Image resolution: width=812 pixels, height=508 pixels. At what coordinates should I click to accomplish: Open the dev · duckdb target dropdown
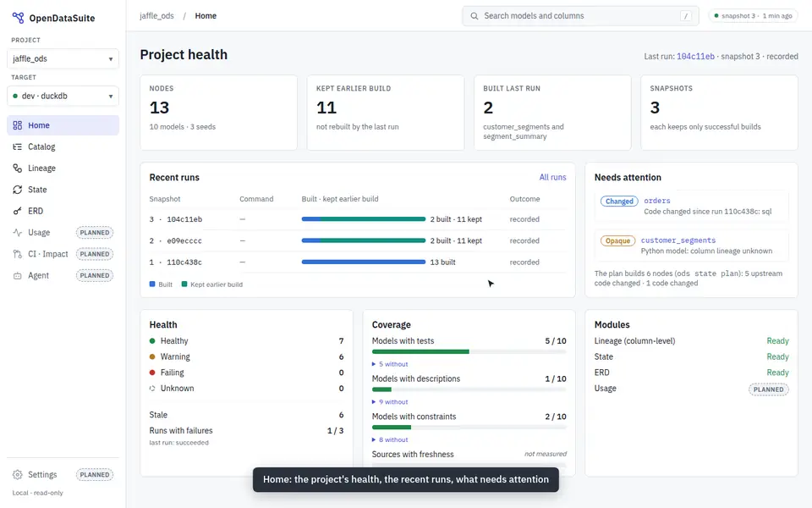pos(63,96)
